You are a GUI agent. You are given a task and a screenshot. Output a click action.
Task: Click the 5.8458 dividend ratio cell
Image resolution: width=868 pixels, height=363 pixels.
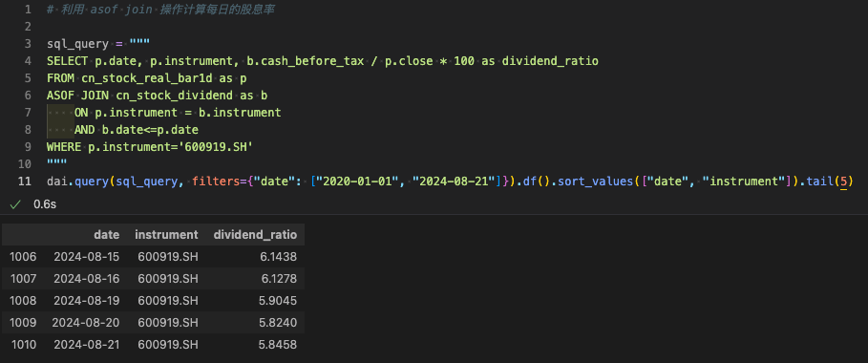tap(277, 345)
